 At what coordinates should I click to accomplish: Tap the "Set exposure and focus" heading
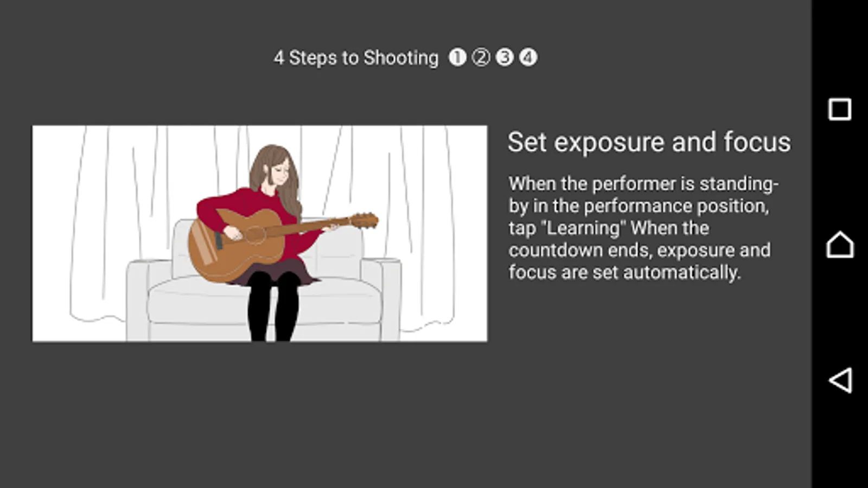pos(649,142)
